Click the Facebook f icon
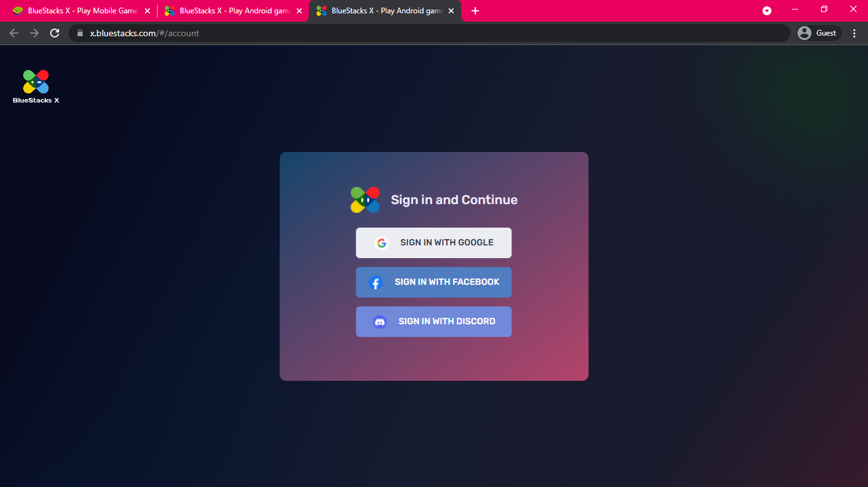868x487 pixels. pos(376,283)
